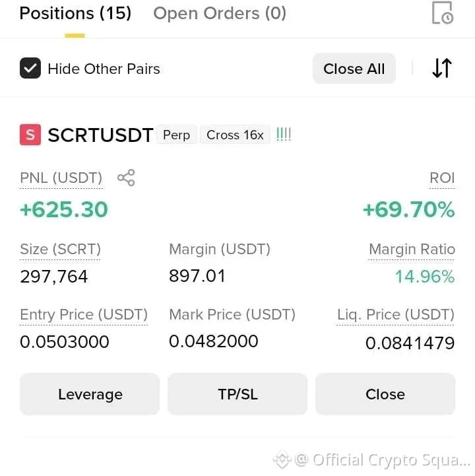This screenshot has height=476, width=475.
Task: Tap the Entry Price (USDT) label
Action: tap(84, 315)
